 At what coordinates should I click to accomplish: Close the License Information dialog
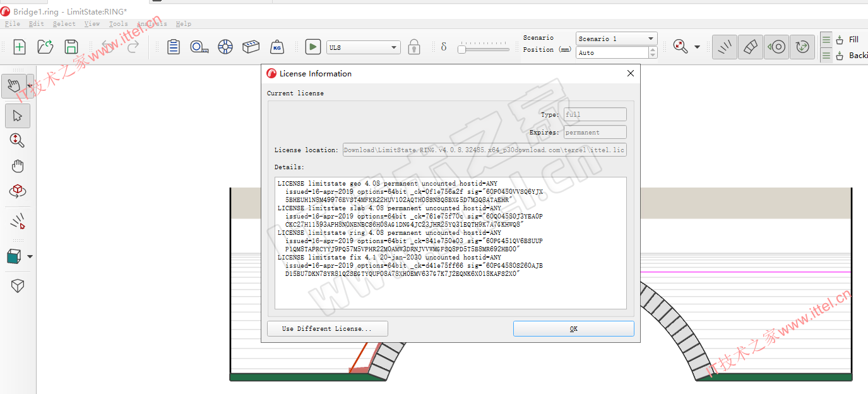click(x=630, y=73)
